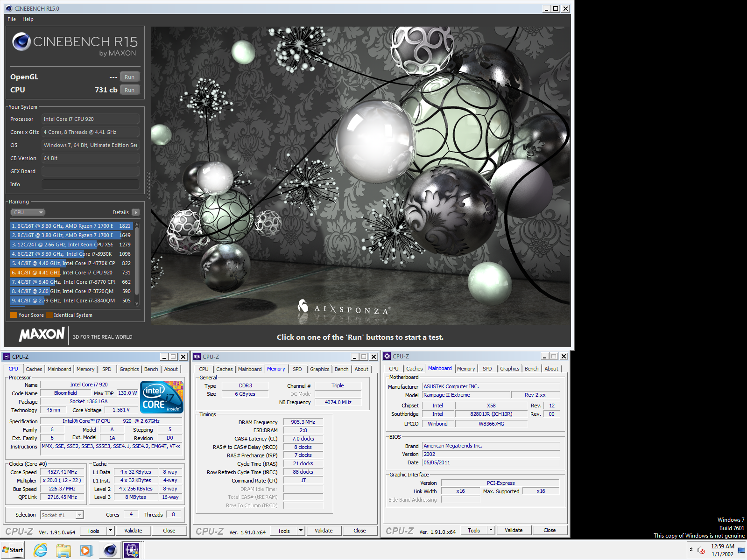747x560 pixels.
Task: Click Validate in middle CPU-Z window
Action: coord(324,531)
